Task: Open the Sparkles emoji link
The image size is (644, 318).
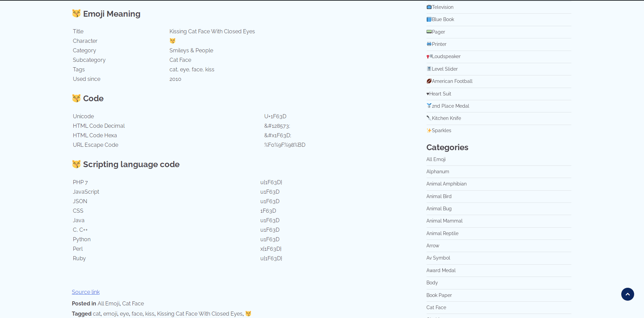Action: coord(442,130)
